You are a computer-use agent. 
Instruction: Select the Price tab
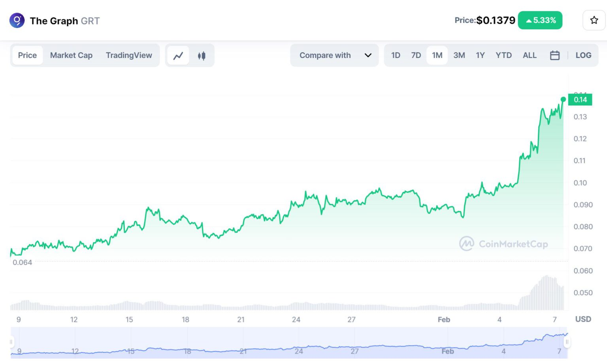pyautogui.click(x=27, y=55)
